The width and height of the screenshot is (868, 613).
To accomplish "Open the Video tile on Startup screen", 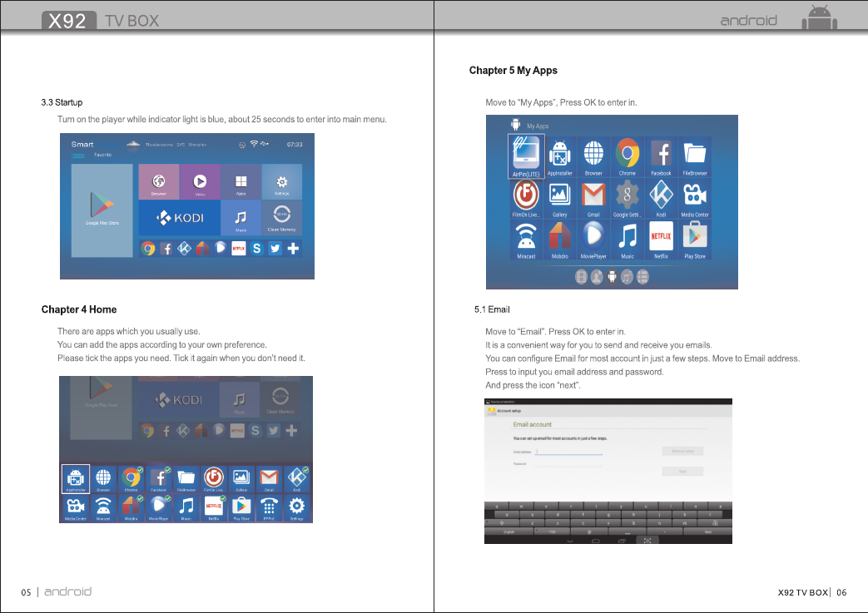I will point(200,181).
